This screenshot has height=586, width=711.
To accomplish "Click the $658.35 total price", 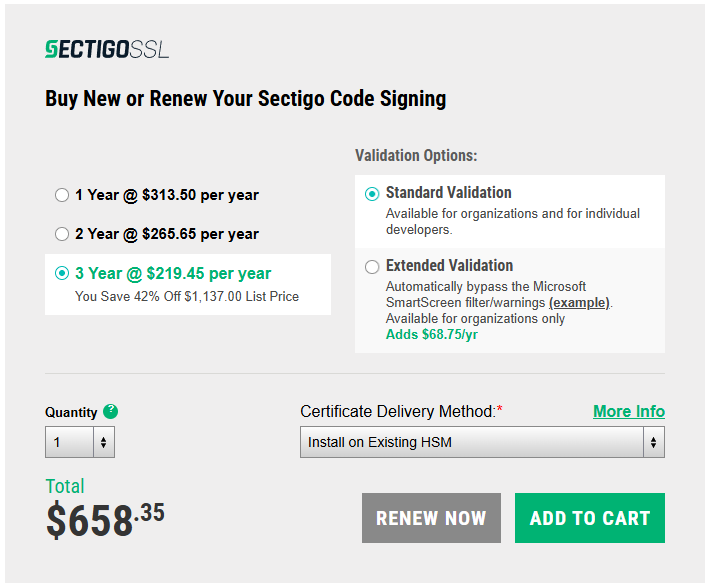I will coord(105,520).
